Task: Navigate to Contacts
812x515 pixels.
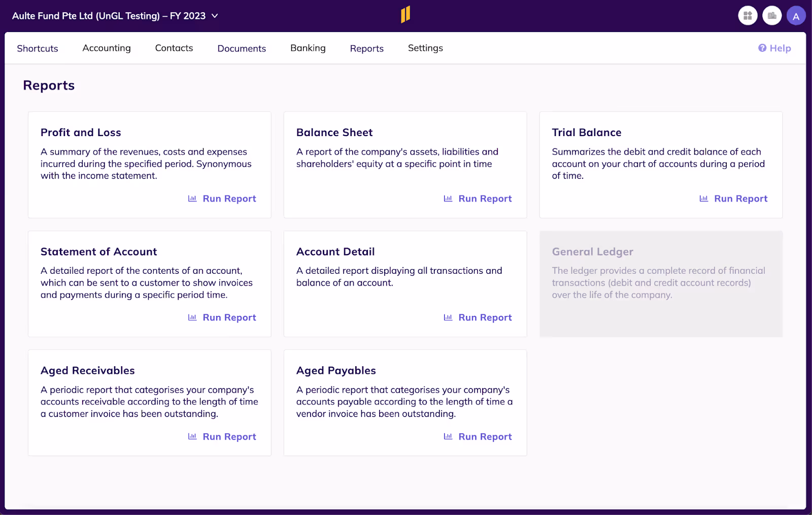Action: point(174,48)
